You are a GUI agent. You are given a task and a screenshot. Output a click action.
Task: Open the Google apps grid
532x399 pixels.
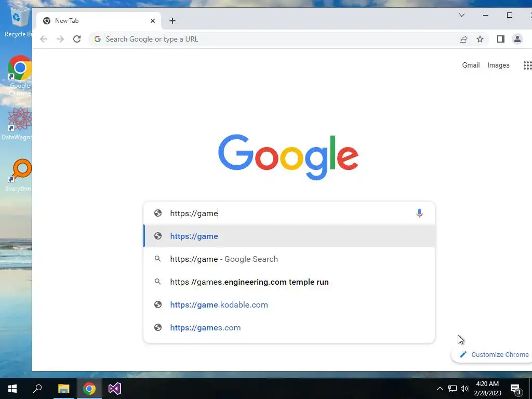pyautogui.click(x=527, y=65)
